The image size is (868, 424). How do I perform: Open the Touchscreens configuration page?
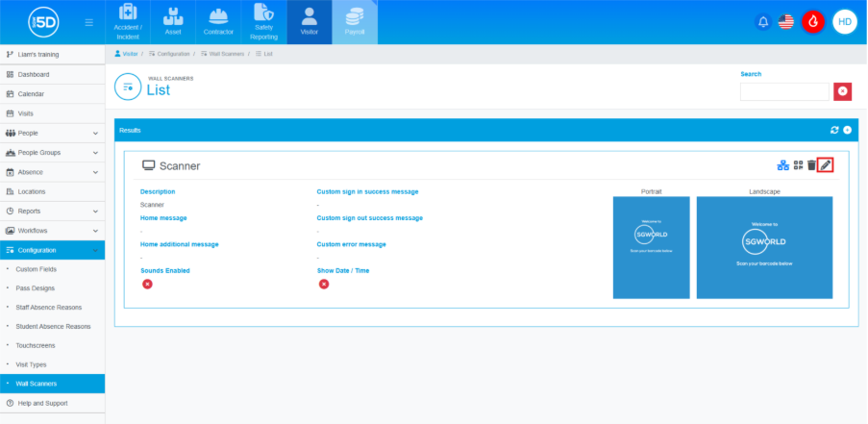(37, 345)
